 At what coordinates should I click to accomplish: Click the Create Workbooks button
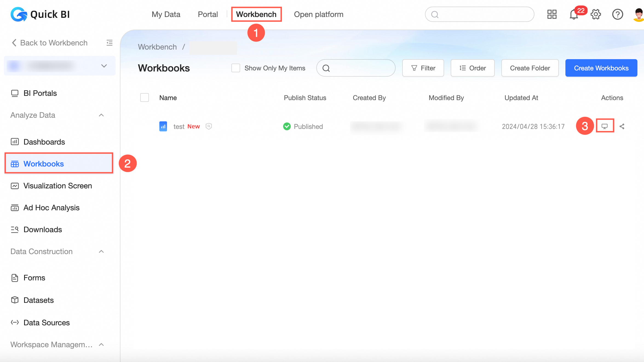pos(601,68)
